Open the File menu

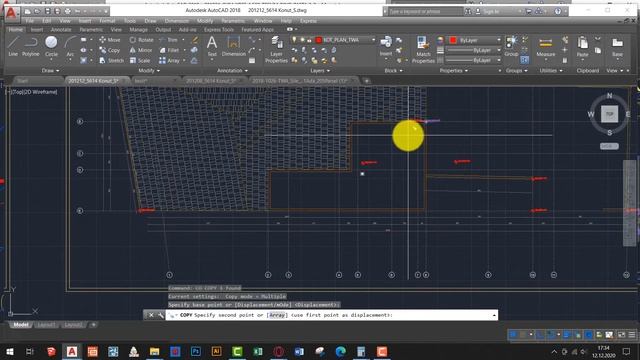(x=29, y=20)
